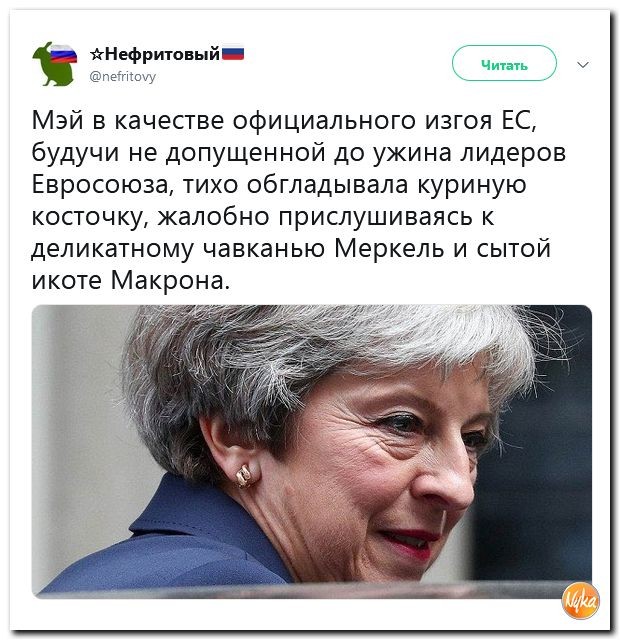Open the @nefritovy handle link
Image resolution: width=621 pixels, height=641 pixels.
[x=122, y=76]
